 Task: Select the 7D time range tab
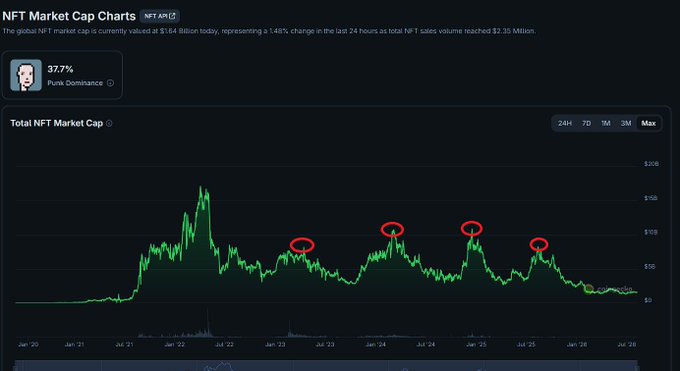586,123
